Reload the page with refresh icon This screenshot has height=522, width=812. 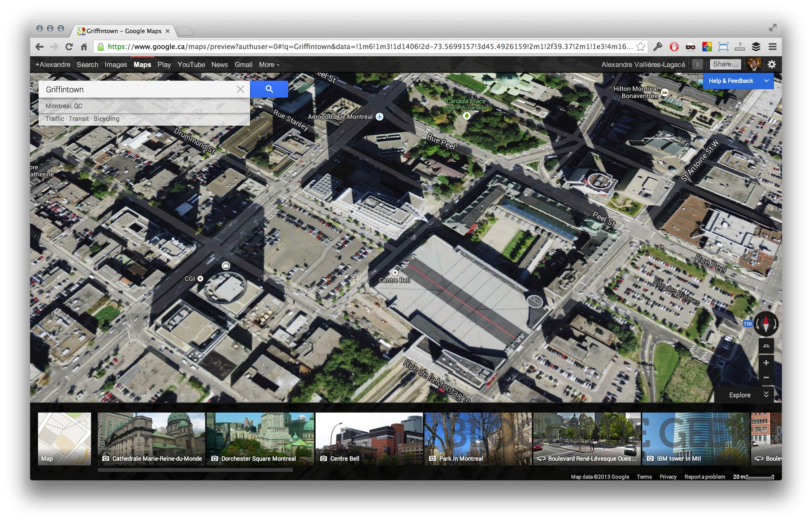coord(69,47)
